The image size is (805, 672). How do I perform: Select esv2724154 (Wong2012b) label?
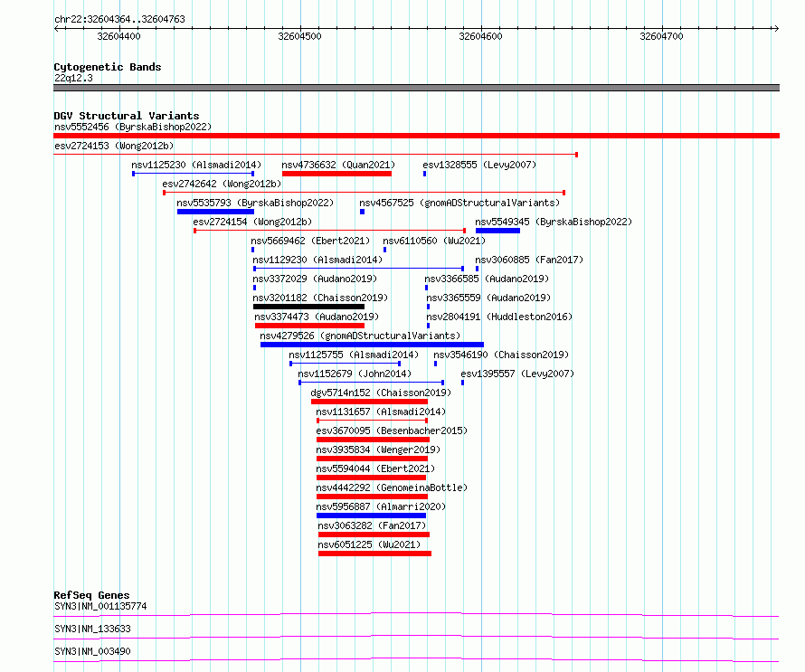coord(252,222)
